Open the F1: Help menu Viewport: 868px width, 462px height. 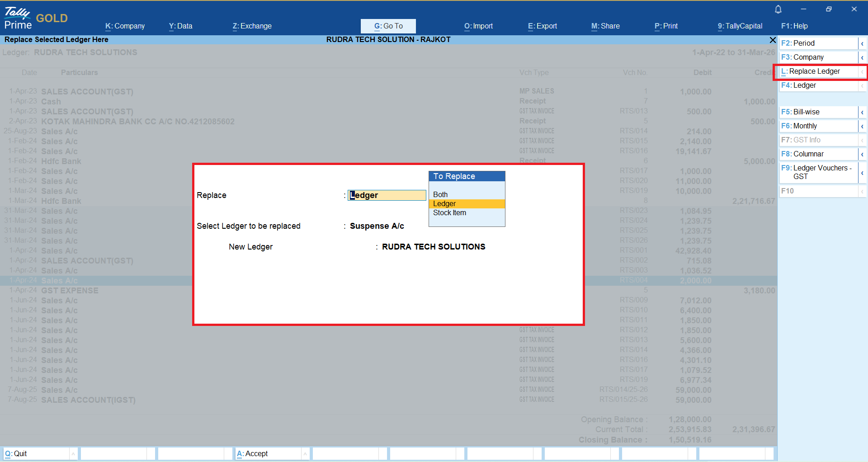click(794, 26)
